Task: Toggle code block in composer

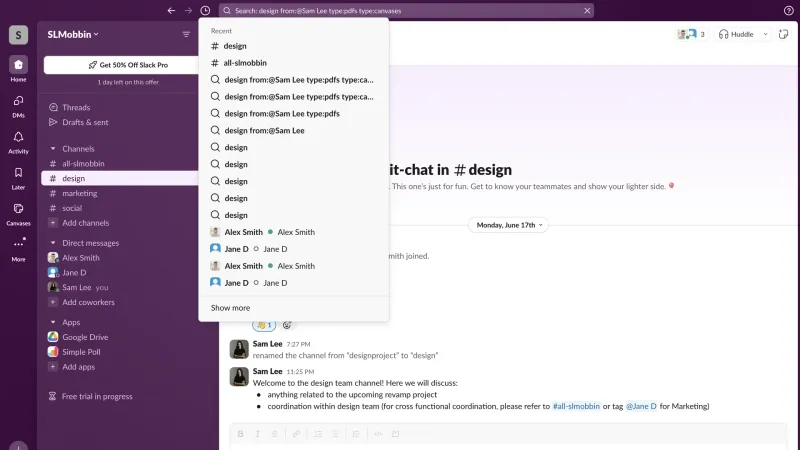Action: point(395,434)
